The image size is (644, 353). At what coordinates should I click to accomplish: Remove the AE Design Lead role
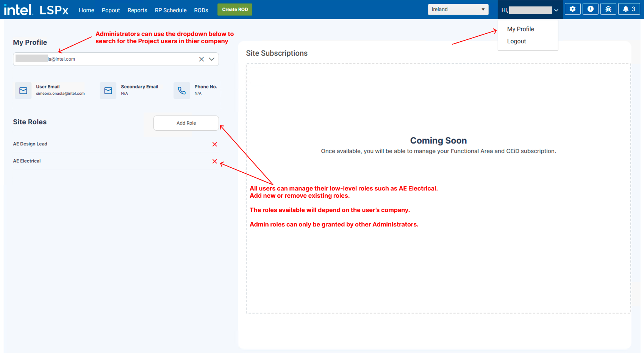tap(215, 144)
